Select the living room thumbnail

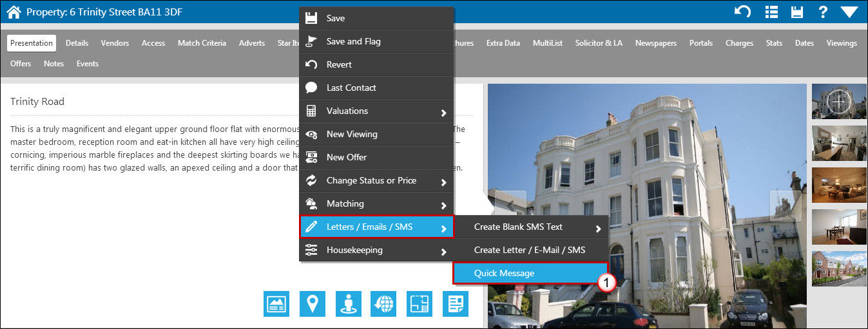839,185
